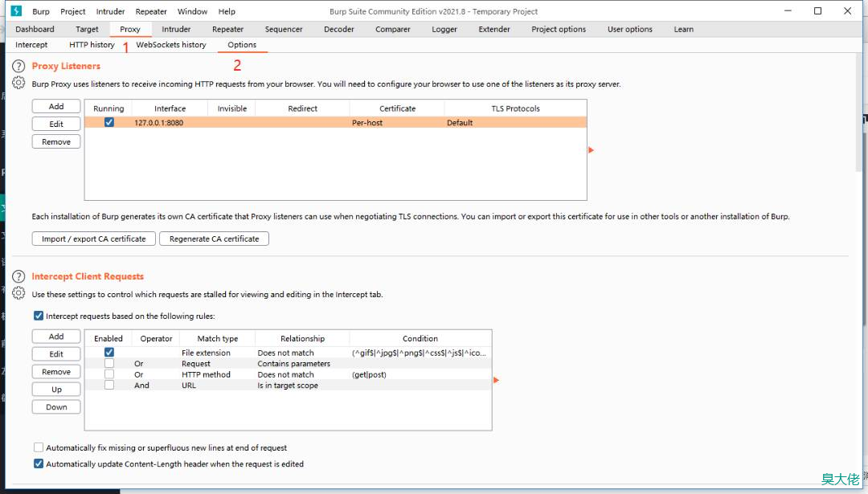This screenshot has height=494, width=868.
Task: Enable automatic fix of superfluous new lines
Action: point(39,447)
